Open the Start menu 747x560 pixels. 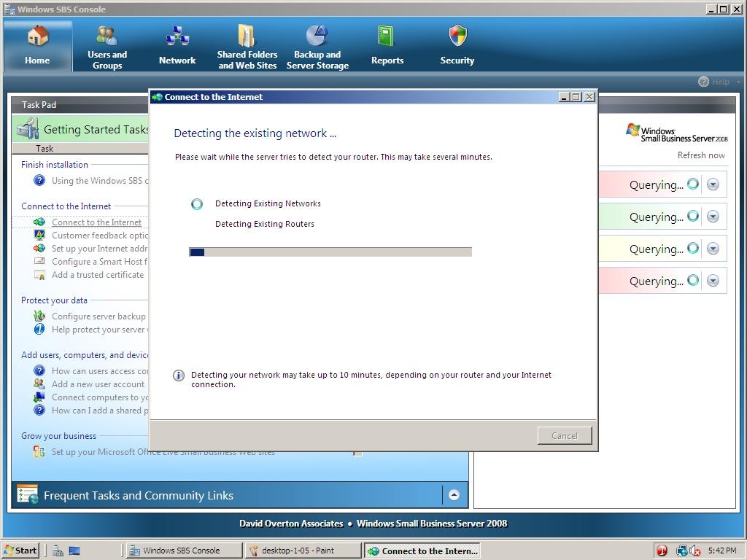click(x=20, y=551)
